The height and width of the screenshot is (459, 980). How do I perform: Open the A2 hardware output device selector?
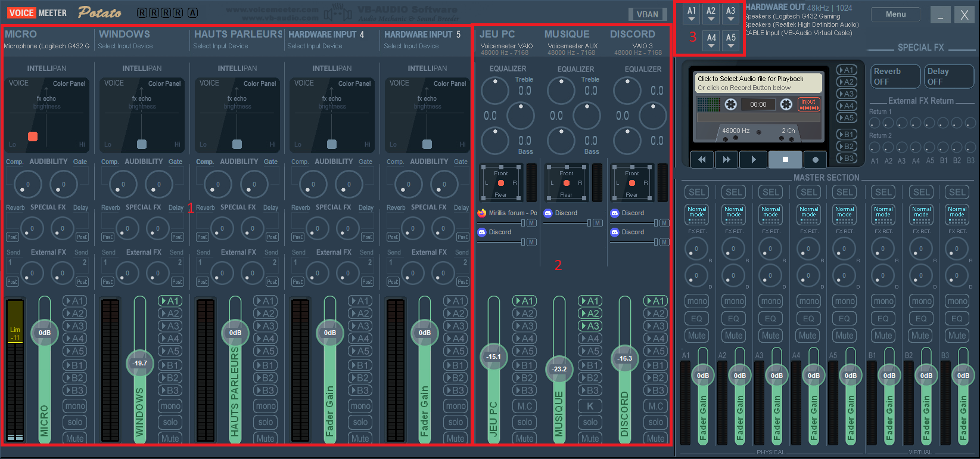[711, 14]
